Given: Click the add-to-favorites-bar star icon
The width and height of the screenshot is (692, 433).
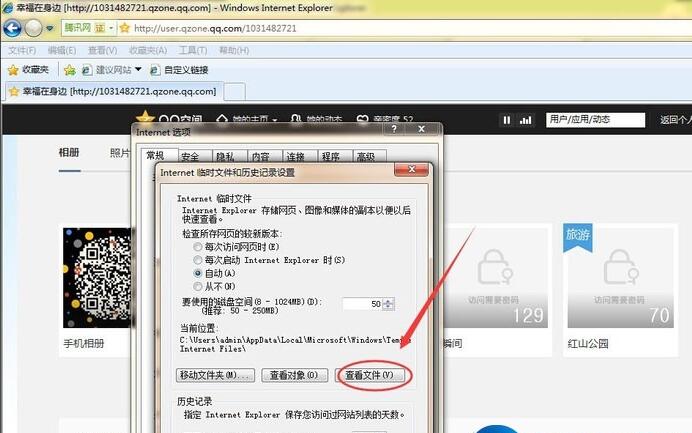Looking at the screenshot, I should point(69,70).
